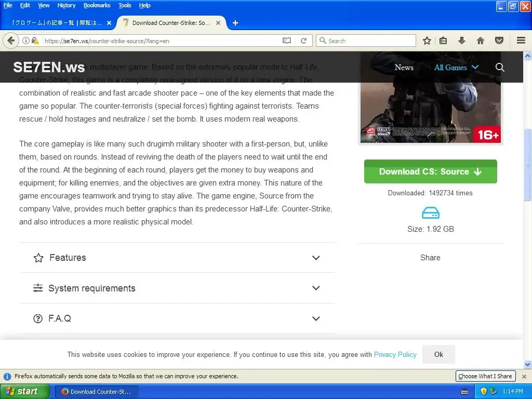
Task: Expand the F.A.Q section chevron
Action: pyautogui.click(x=316, y=318)
